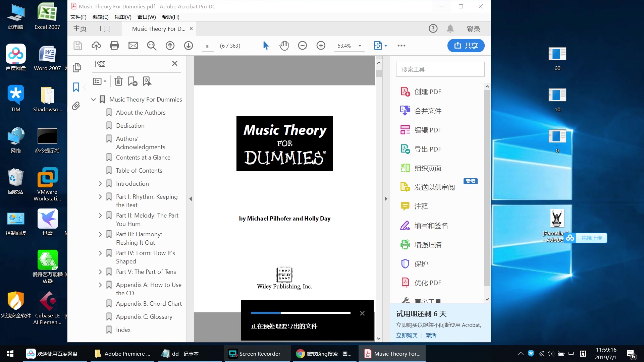Open the 帮助(H) menu
Viewport: 644px width, 362px height.
pyautogui.click(x=171, y=17)
